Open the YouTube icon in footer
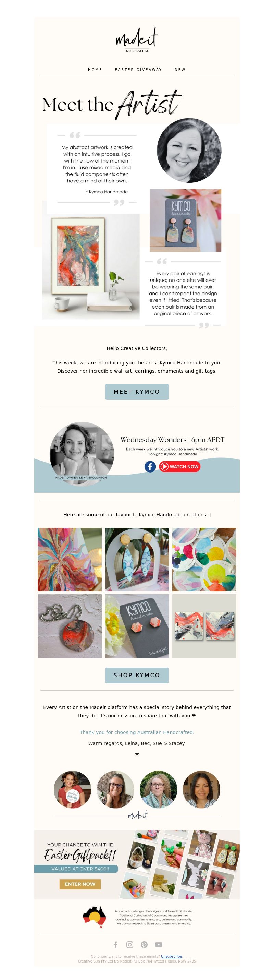Screen dimensions: 274x980 coord(159,945)
